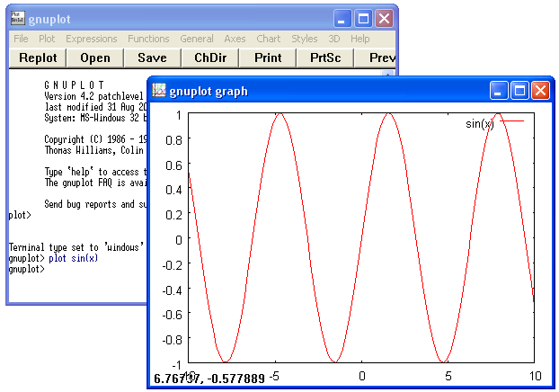Minimize the gnuplot graph window
Screen dimensions: 559x392
pyautogui.click(x=499, y=91)
